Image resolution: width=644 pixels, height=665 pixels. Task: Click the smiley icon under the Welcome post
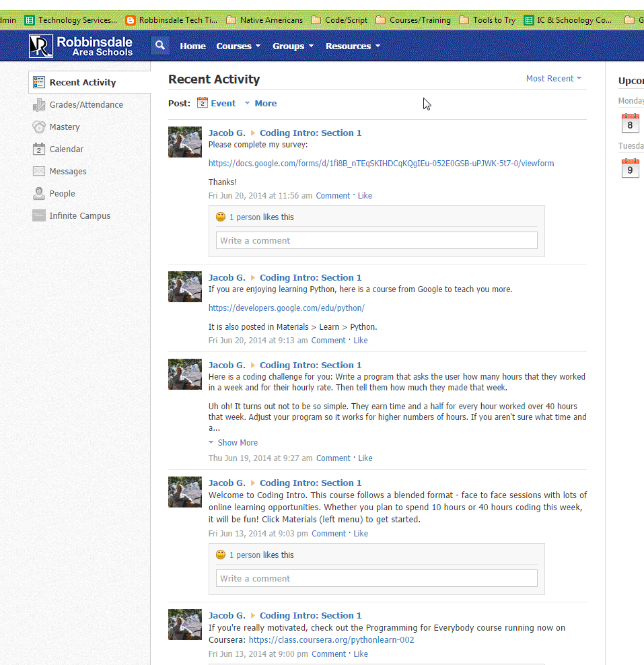coord(221,555)
